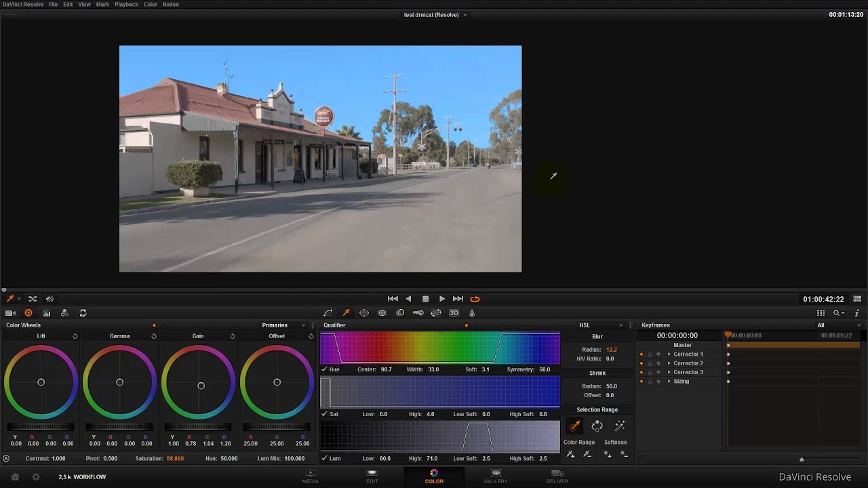Switch to the MEDIA page tab
This screenshot has width=868, height=488.
pos(310,476)
